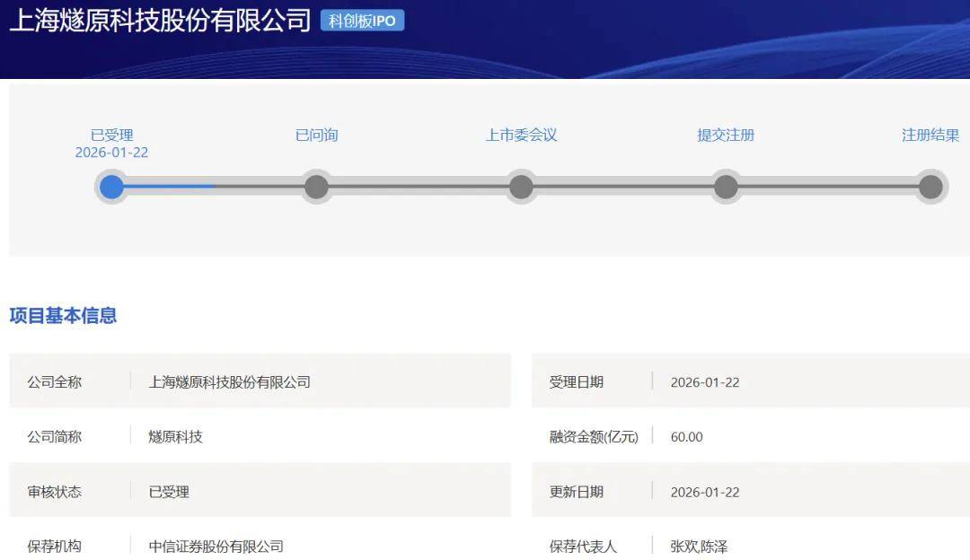Screen dimensions: 970x560
Task: Click the 公司全称 value in the info table
Action: pyautogui.click(x=229, y=382)
